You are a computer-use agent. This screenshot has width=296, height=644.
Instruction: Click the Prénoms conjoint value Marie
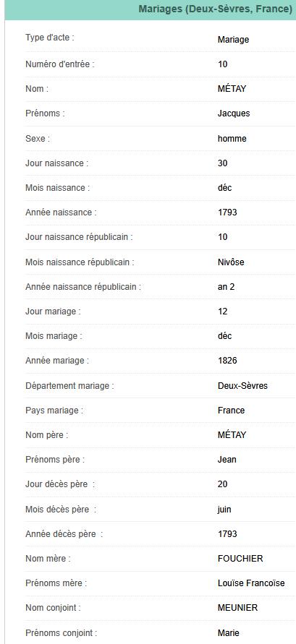(228, 633)
